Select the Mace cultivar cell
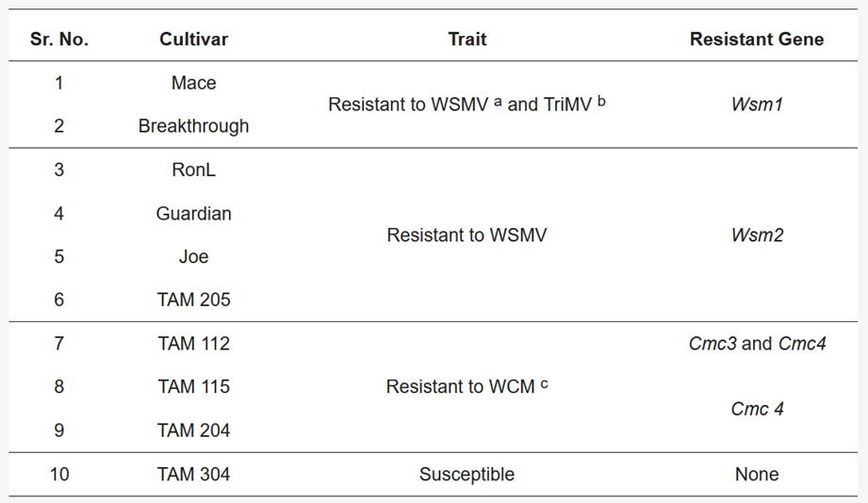 click(x=193, y=83)
